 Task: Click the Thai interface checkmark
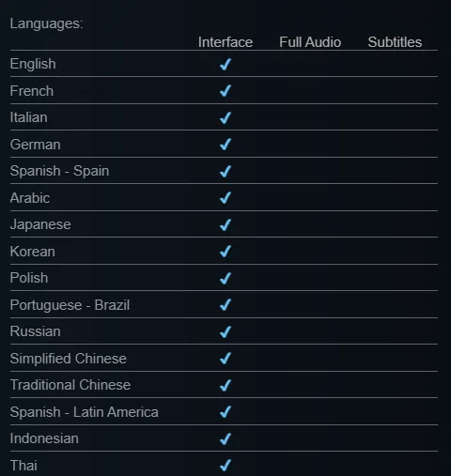225,466
